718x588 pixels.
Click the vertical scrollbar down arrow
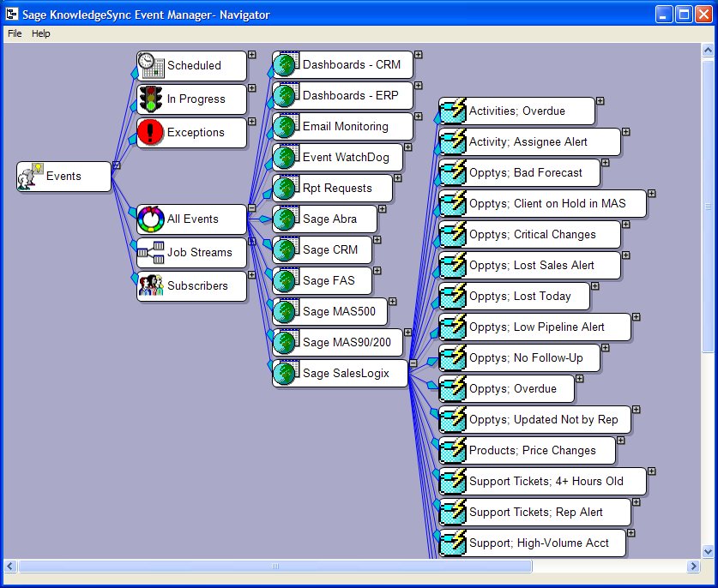(708, 551)
